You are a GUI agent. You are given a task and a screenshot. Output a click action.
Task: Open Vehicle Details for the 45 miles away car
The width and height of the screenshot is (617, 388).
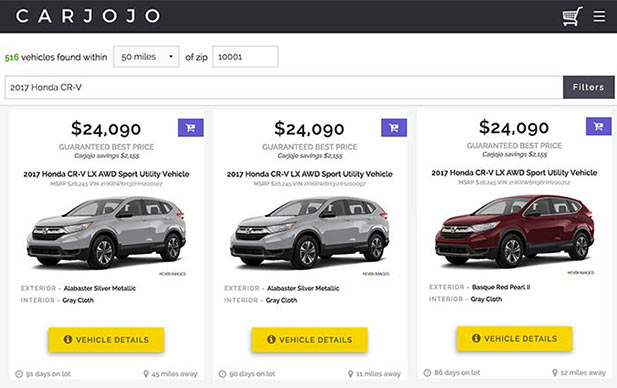coord(106,340)
